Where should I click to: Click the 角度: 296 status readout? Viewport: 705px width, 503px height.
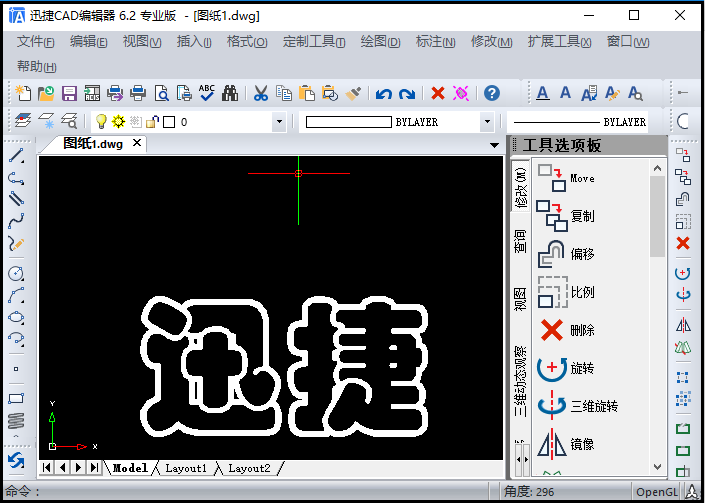pos(529,492)
